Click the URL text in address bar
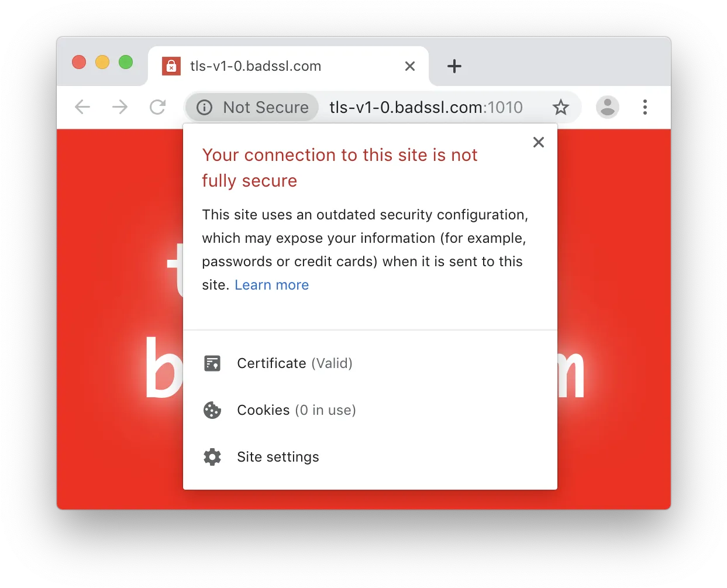The width and height of the screenshot is (727, 588). 426,107
